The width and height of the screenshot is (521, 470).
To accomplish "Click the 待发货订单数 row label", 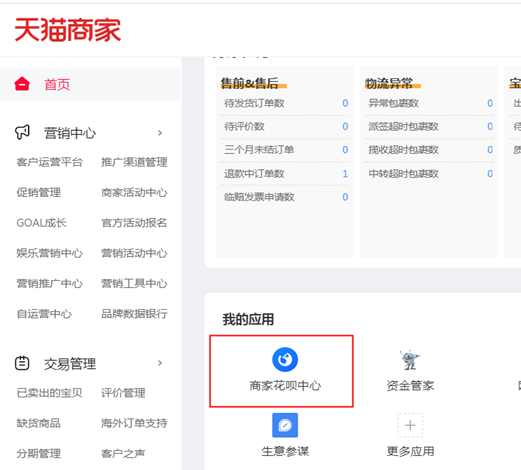I will (254, 103).
